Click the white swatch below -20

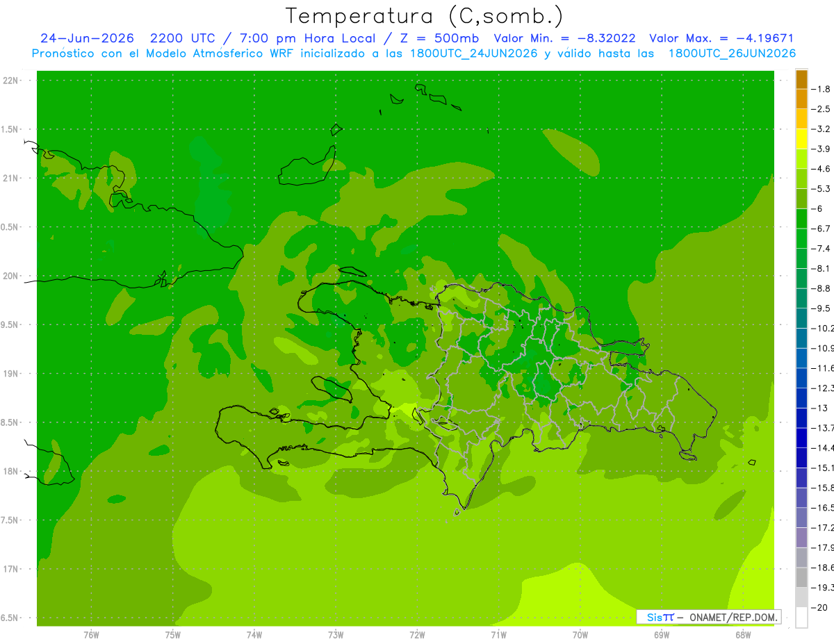click(801, 618)
